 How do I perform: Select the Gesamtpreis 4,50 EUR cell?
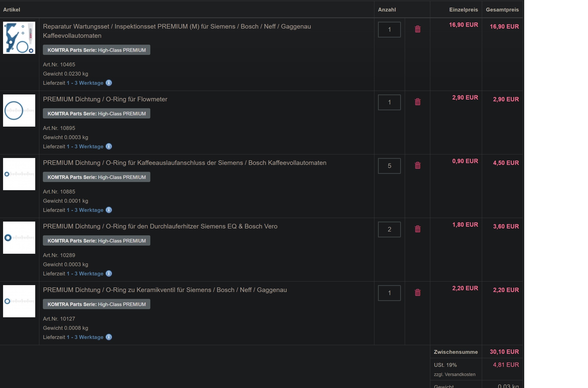[506, 163]
